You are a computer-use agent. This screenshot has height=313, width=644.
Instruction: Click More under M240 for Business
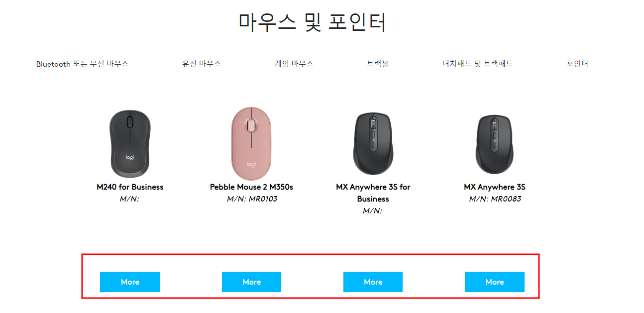point(129,282)
